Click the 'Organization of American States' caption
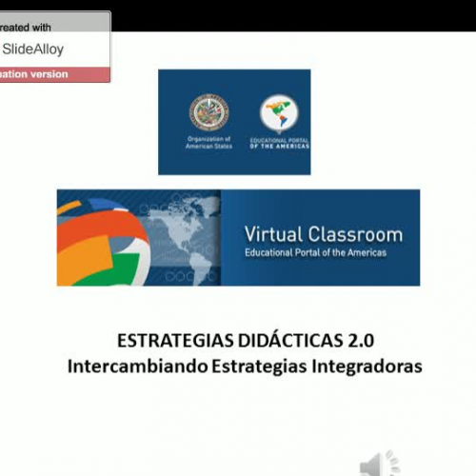The image size is (476, 476). click(208, 143)
